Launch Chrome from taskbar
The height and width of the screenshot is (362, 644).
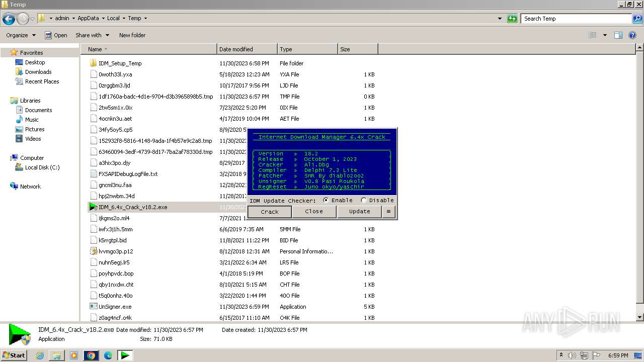pos(91,355)
